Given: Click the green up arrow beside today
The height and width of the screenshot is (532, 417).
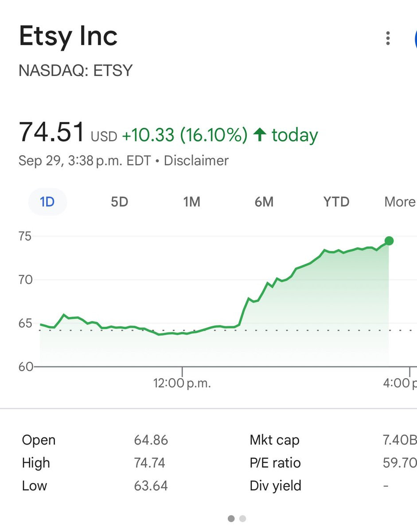Looking at the screenshot, I should pyautogui.click(x=259, y=135).
